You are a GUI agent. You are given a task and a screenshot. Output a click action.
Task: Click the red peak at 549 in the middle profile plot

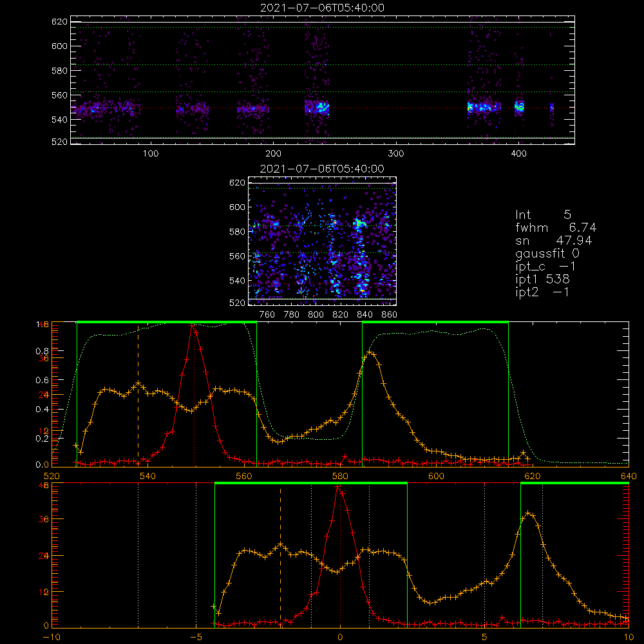[192, 325]
